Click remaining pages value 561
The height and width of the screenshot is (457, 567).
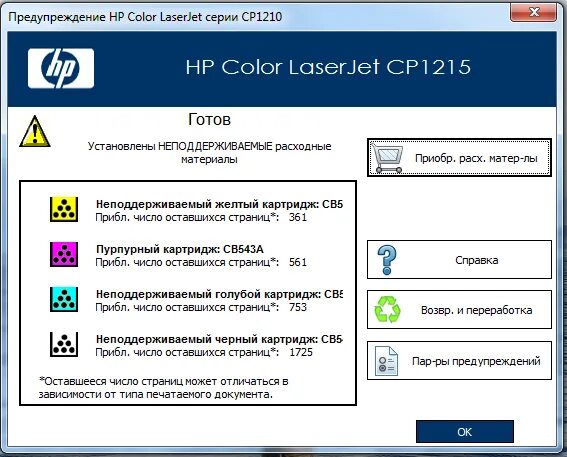pos(298,262)
